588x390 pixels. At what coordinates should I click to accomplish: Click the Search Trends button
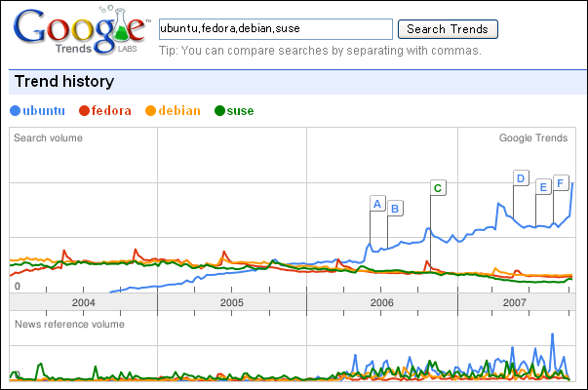click(448, 29)
